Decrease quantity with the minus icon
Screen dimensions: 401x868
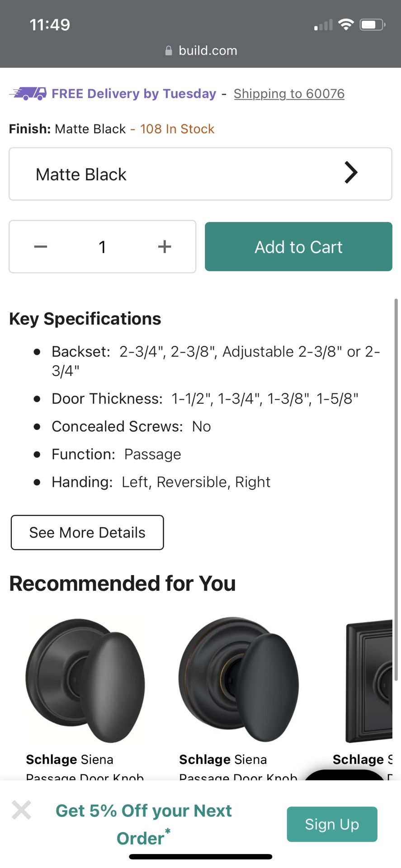(41, 246)
